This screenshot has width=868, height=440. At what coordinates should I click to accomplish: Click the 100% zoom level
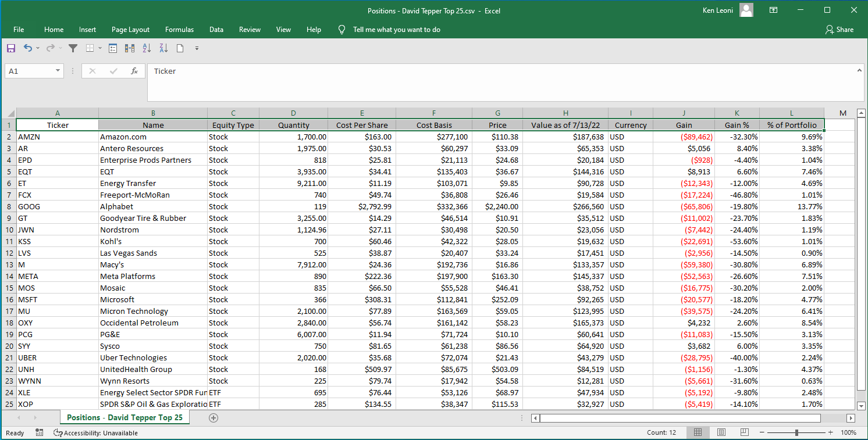[x=848, y=432]
